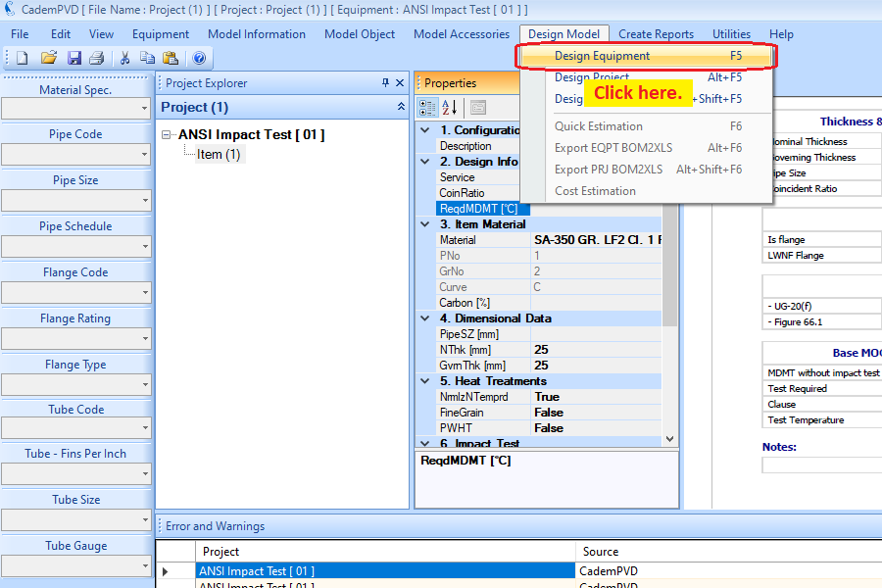Screen dimensions: 882x588
Task: Pin the Project Explorer panel
Action: point(385,83)
